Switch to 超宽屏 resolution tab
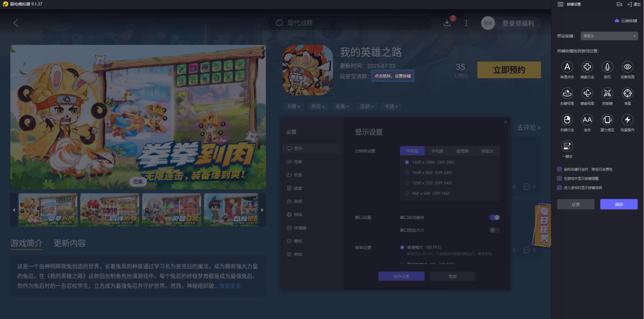Screen dimensions: 644x319 (x=462, y=151)
